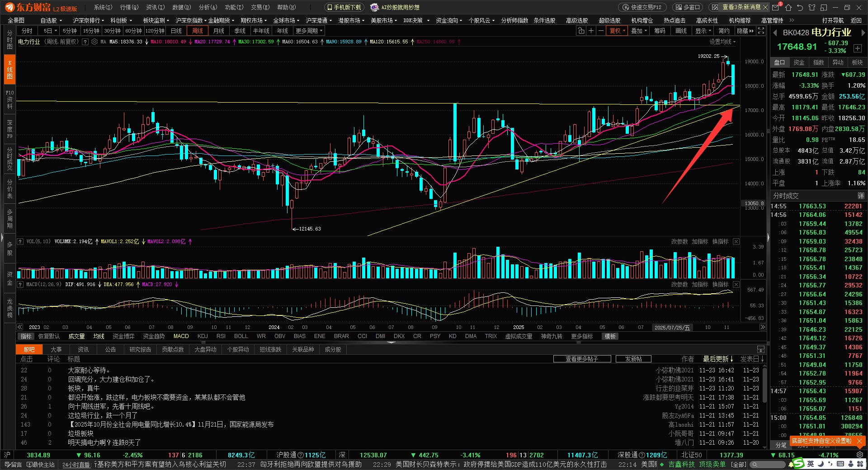Toggle the 简约 simple display mode
Viewport: 868px width, 470px height.
point(724,31)
